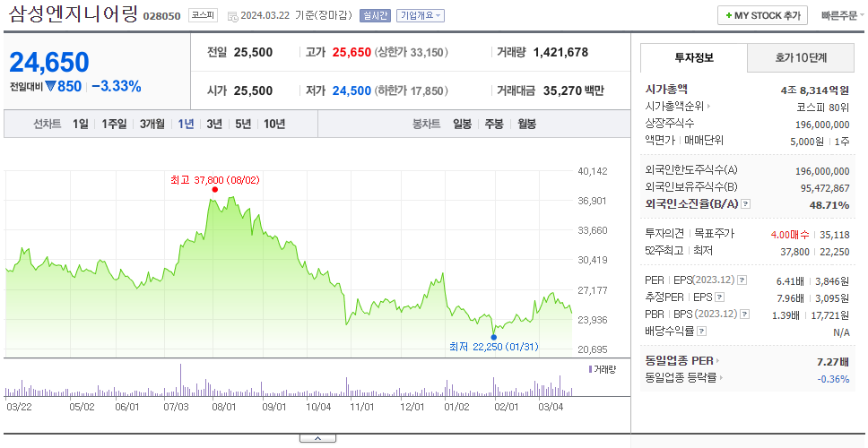Add stock via MY STOCK 추가 button
The width and height of the screenshot is (868, 448).
point(762,15)
